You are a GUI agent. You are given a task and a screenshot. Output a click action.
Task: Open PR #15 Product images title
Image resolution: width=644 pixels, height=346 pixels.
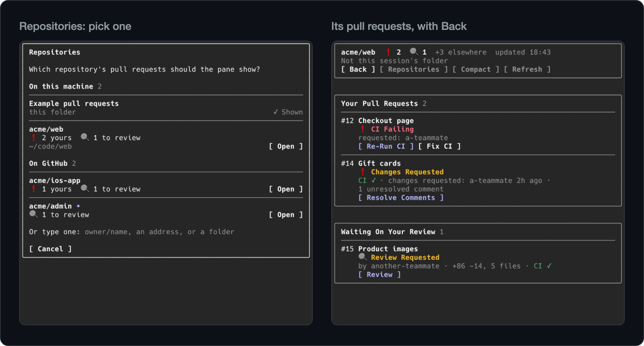tap(388, 249)
